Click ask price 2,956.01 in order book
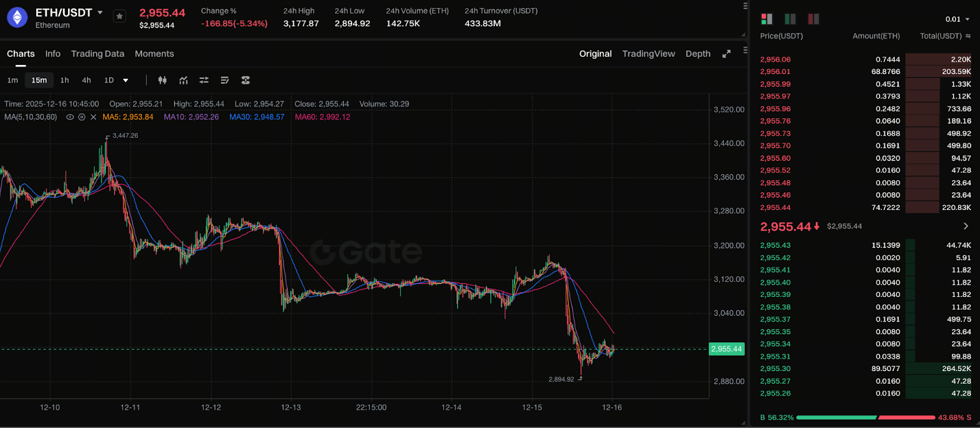The width and height of the screenshot is (980, 428). tap(775, 72)
